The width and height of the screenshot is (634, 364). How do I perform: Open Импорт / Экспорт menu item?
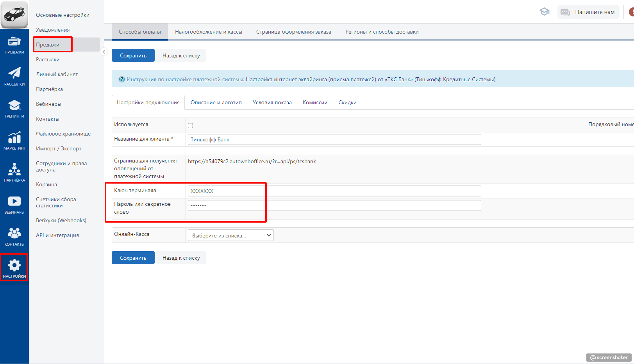coord(59,148)
